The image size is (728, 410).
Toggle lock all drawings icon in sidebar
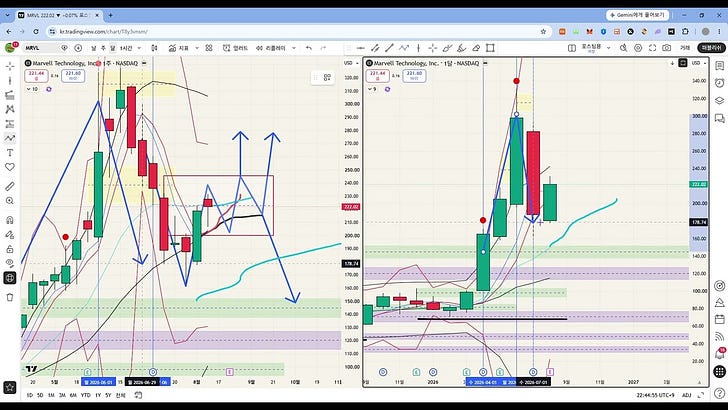point(10,249)
